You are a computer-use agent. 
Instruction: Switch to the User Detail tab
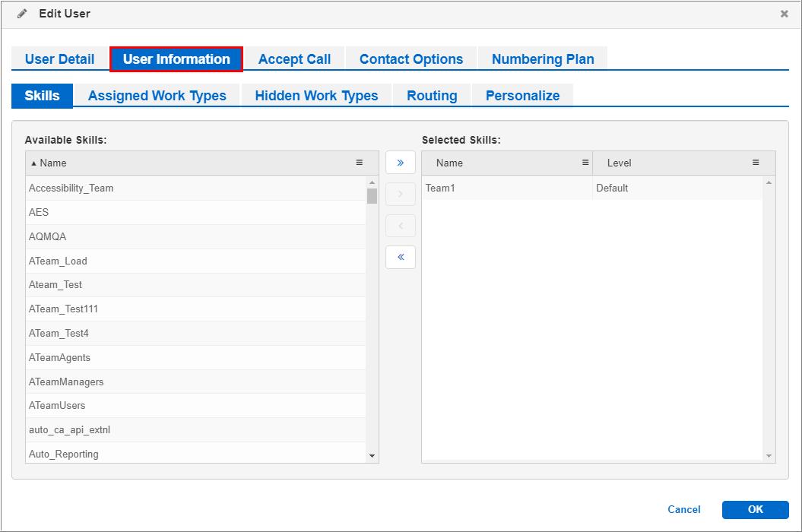[59, 59]
